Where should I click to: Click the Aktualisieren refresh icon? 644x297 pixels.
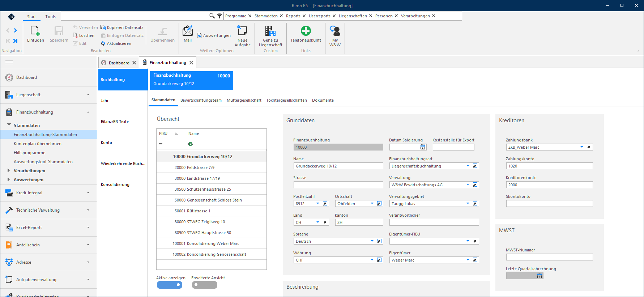pyautogui.click(x=103, y=43)
